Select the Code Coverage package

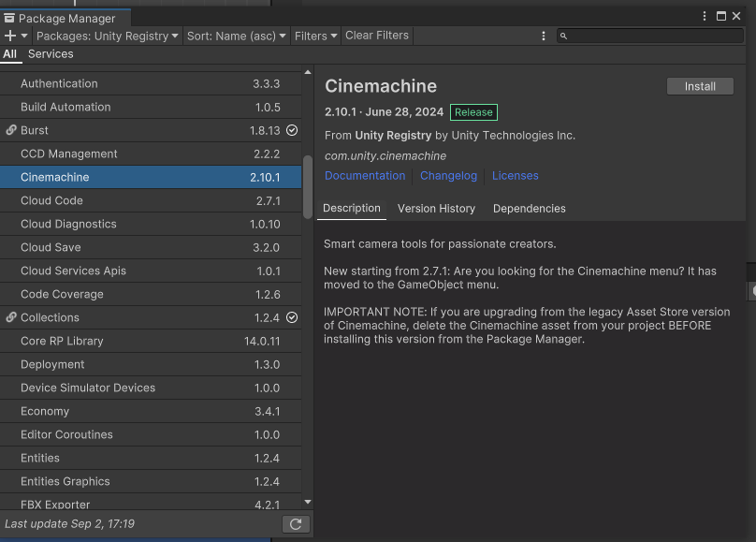[x=151, y=294]
